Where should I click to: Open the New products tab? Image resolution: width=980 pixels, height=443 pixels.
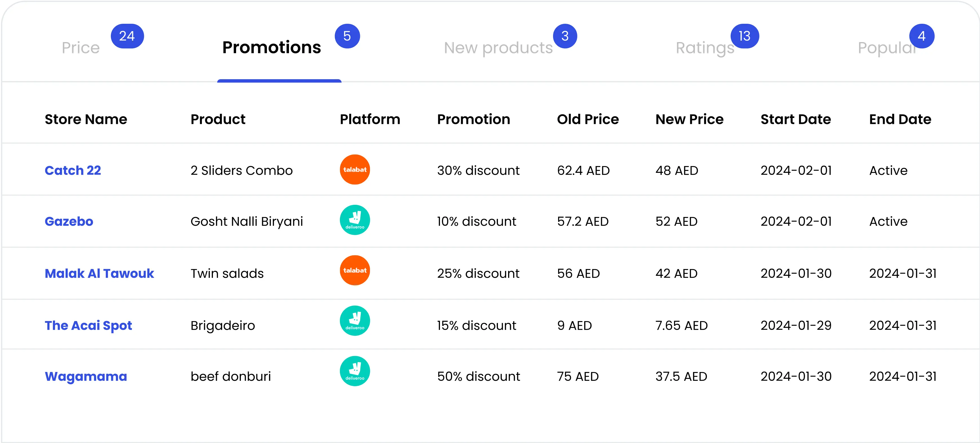pos(498,48)
